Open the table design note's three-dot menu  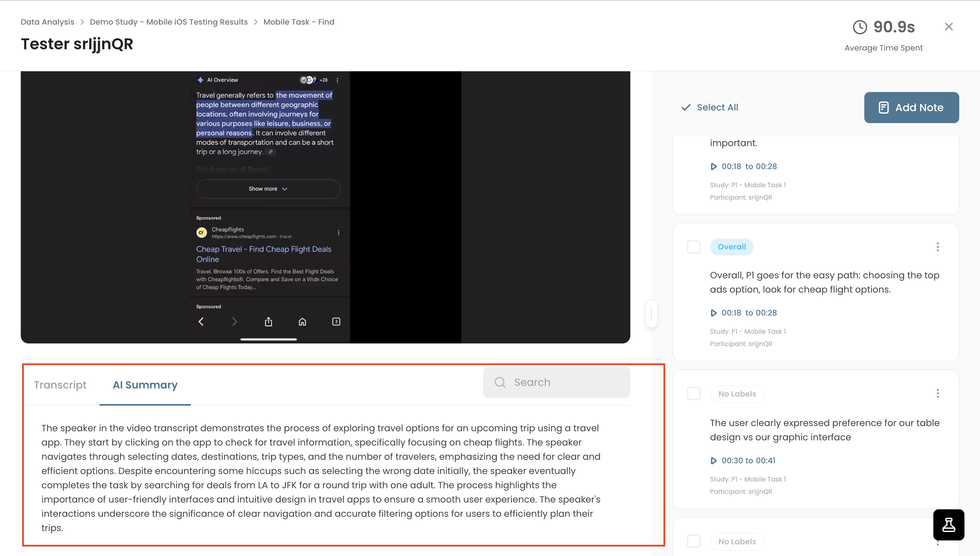(938, 393)
